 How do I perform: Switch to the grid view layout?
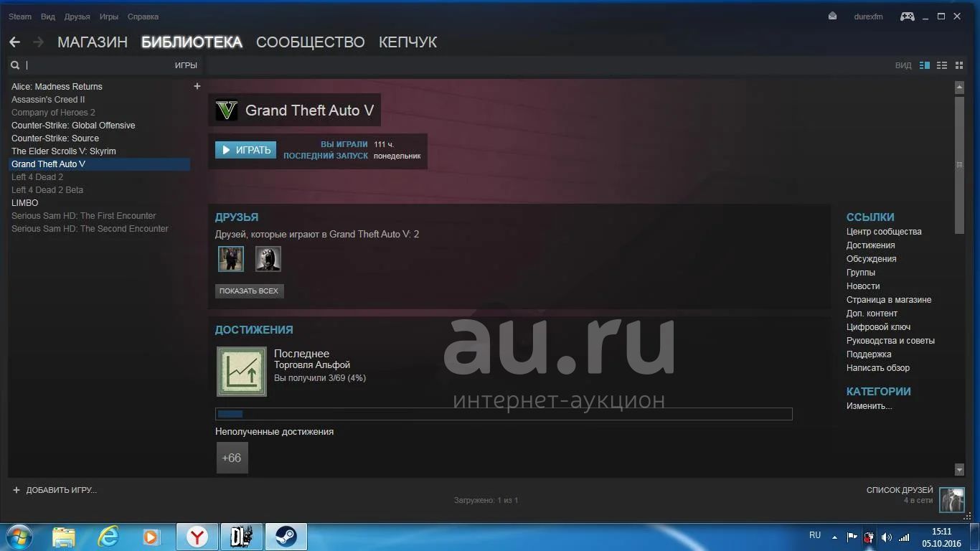tap(959, 65)
